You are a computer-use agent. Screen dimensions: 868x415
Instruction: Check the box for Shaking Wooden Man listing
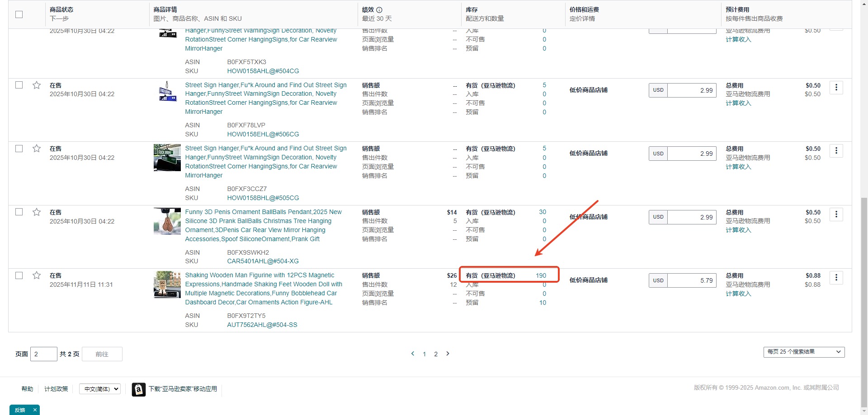click(x=19, y=275)
